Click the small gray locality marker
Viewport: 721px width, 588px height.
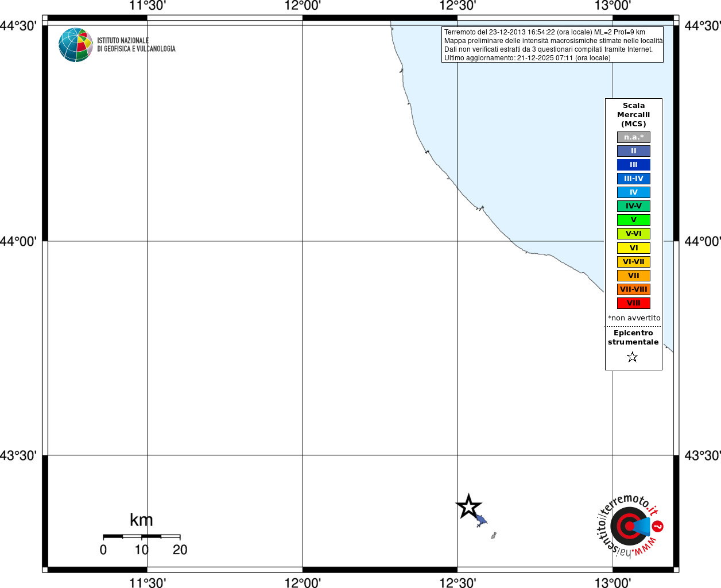[x=494, y=535]
